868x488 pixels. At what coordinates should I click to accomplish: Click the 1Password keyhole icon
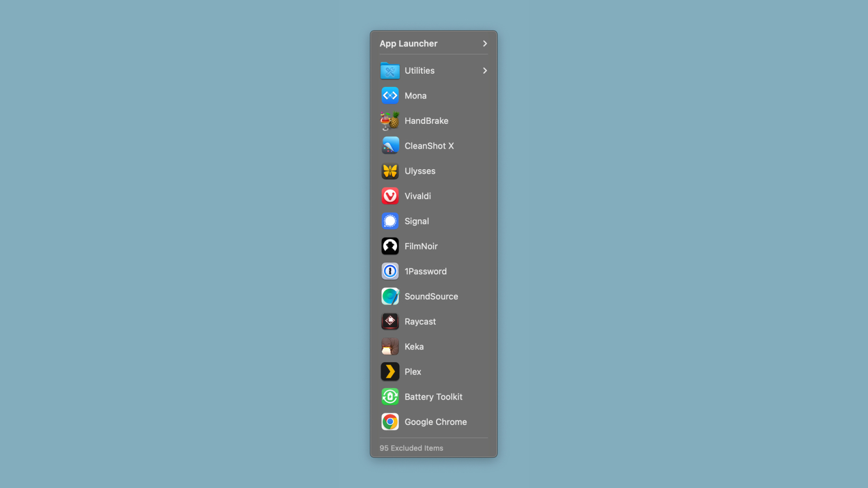(390, 271)
